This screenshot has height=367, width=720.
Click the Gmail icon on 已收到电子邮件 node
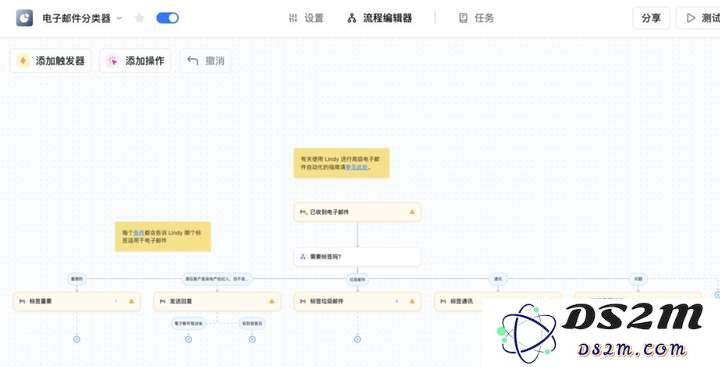(303, 212)
